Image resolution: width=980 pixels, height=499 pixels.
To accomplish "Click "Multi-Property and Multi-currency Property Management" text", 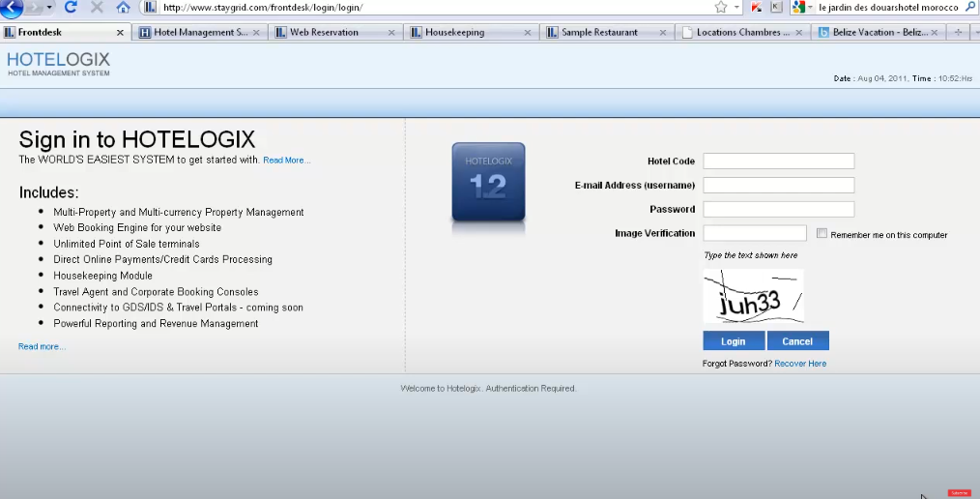I will coord(179,213).
